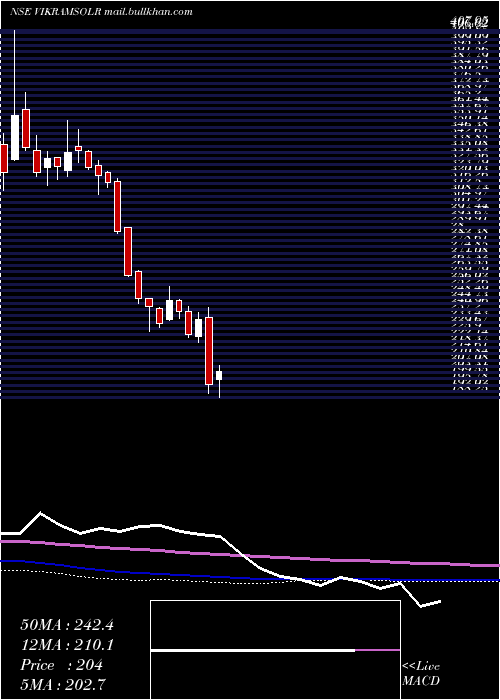The height and width of the screenshot is (700, 500).
Task: Click the Price : 204 readout
Action: point(62,665)
